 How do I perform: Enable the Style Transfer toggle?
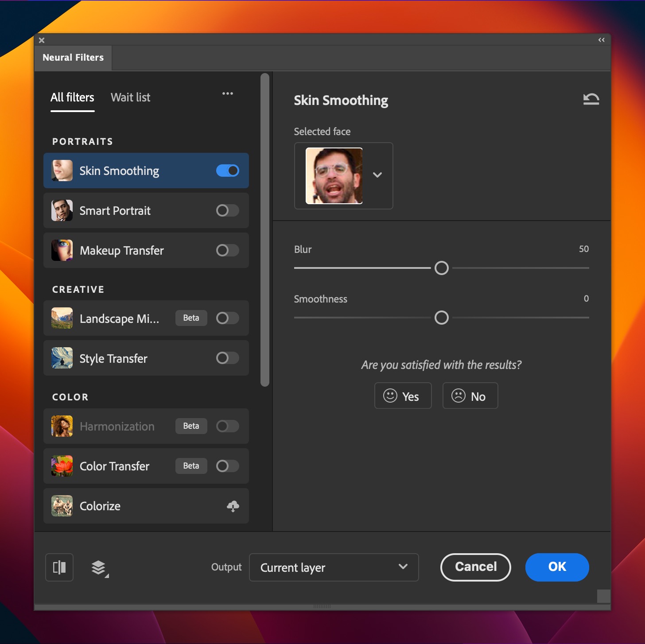[228, 358]
